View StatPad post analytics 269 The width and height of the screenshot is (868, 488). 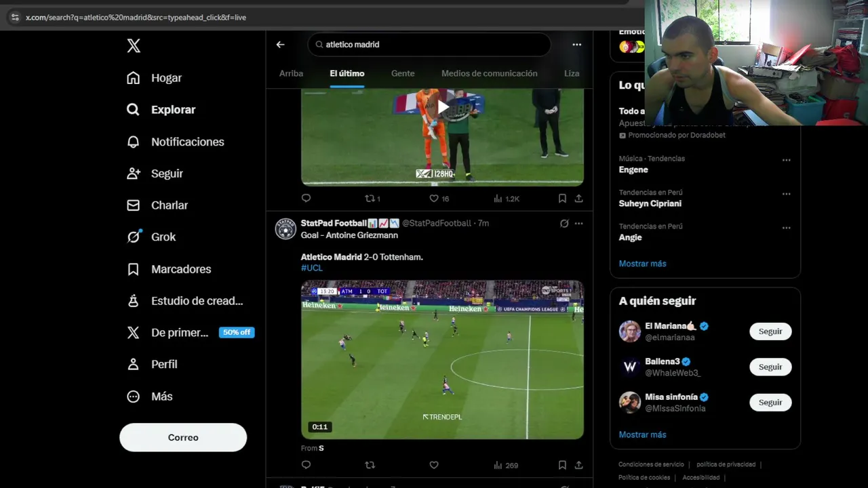(x=506, y=465)
